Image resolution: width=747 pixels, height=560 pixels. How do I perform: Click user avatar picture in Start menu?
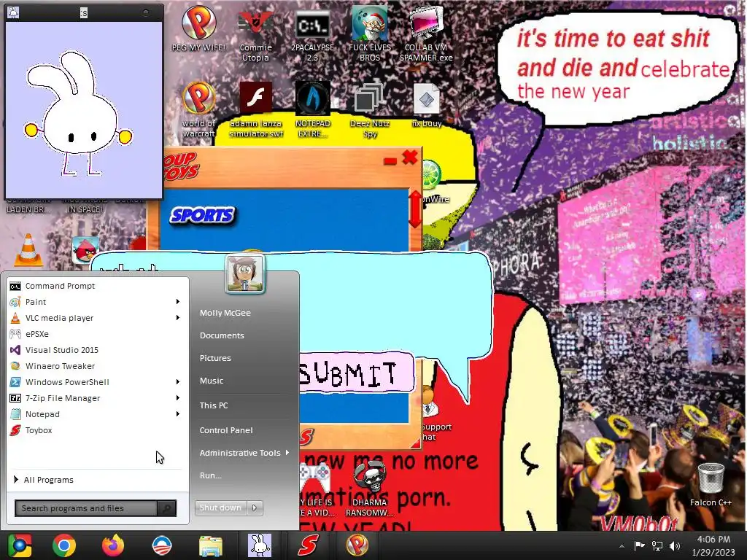[244, 273]
